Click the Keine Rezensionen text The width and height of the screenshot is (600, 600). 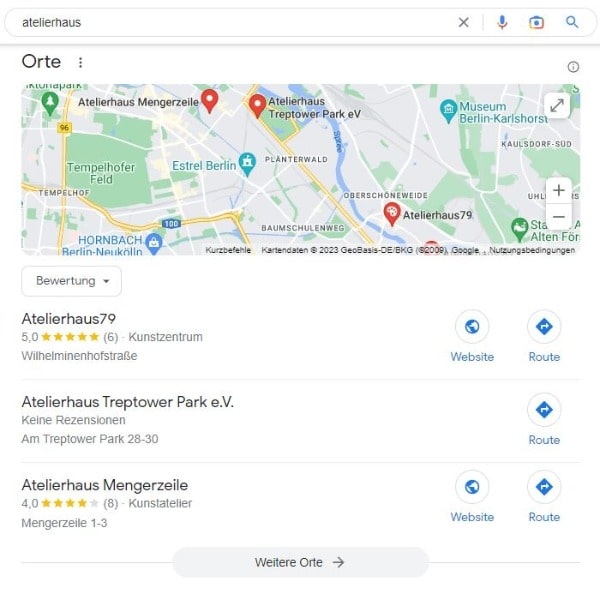tap(73, 420)
